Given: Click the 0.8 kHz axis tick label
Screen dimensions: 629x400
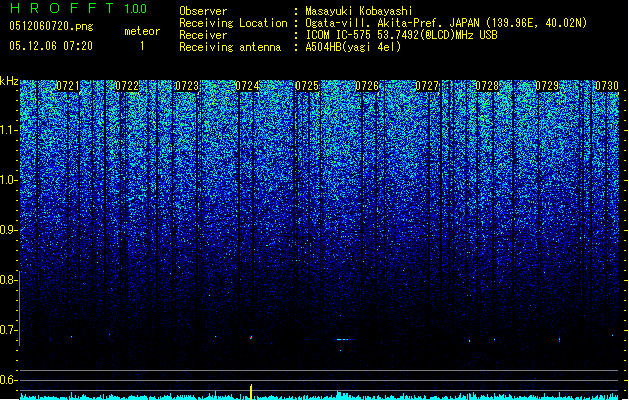Looking at the screenshot, I should (x=8, y=280).
